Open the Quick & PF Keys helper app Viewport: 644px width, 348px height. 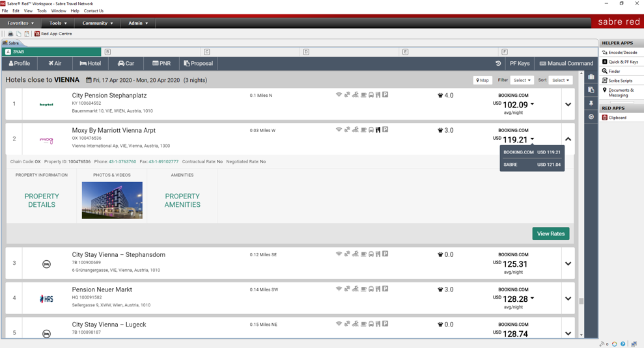click(x=620, y=62)
